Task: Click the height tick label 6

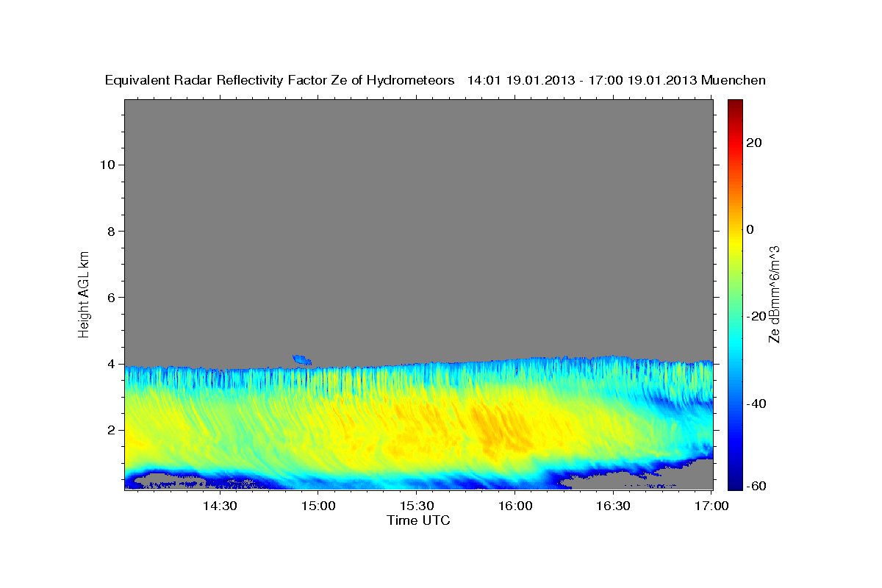Action: 110,298
